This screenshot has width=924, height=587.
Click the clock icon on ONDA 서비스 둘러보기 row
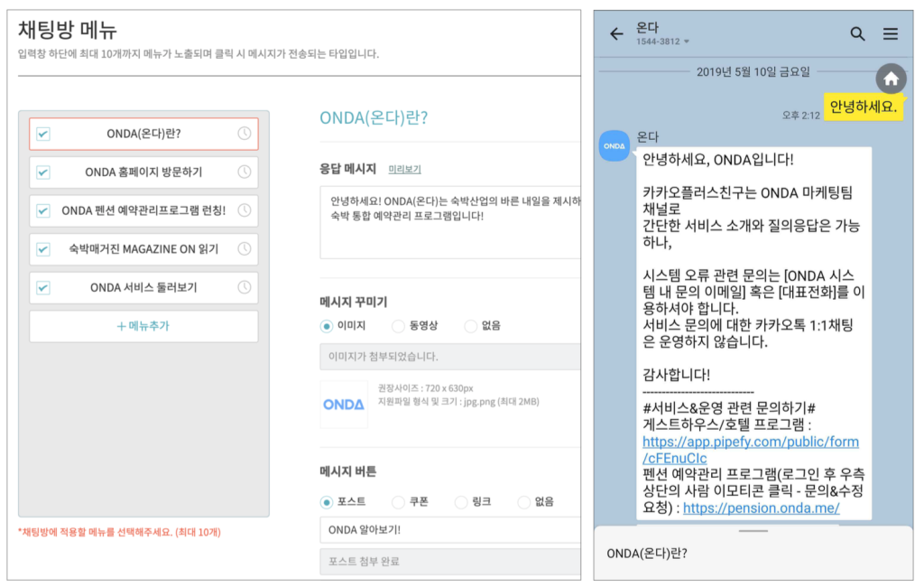point(244,287)
